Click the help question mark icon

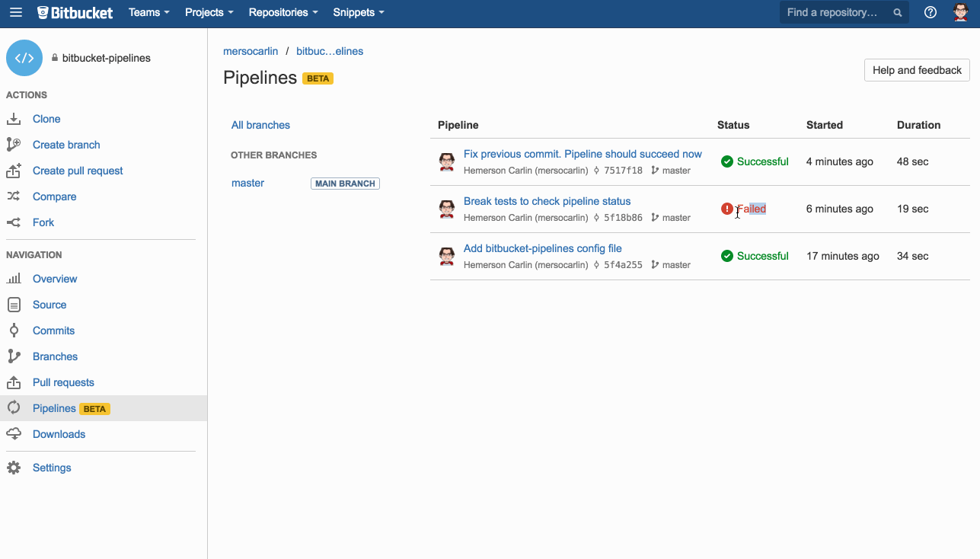(930, 13)
